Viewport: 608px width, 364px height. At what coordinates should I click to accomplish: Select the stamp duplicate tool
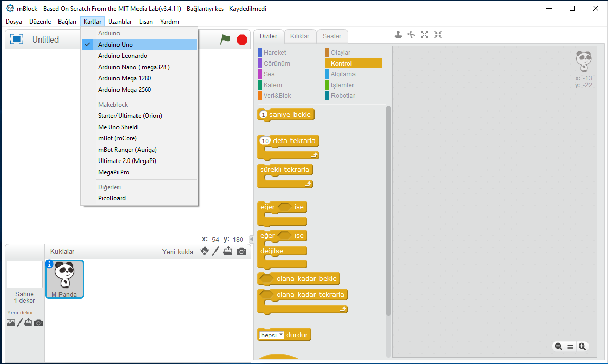point(398,35)
